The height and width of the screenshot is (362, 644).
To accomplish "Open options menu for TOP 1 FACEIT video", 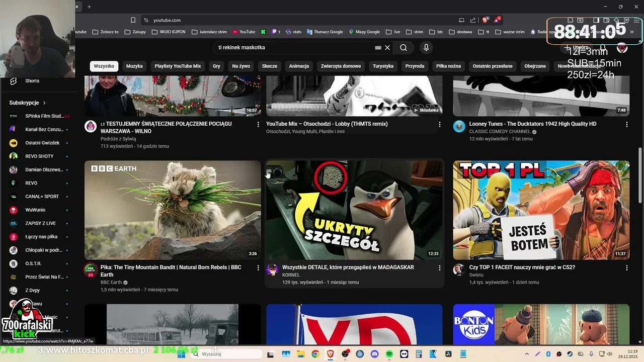I will tap(626, 268).
